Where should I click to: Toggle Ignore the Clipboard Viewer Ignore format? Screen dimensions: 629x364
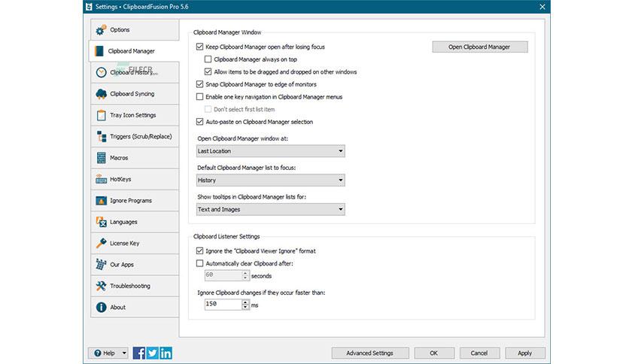pyautogui.click(x=200, y=251)
